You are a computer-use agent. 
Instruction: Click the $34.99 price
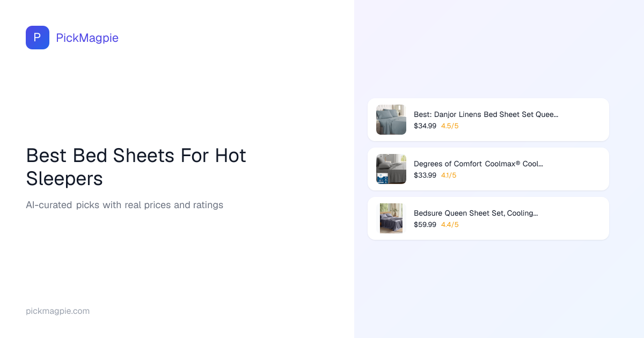tap(425, 126)
